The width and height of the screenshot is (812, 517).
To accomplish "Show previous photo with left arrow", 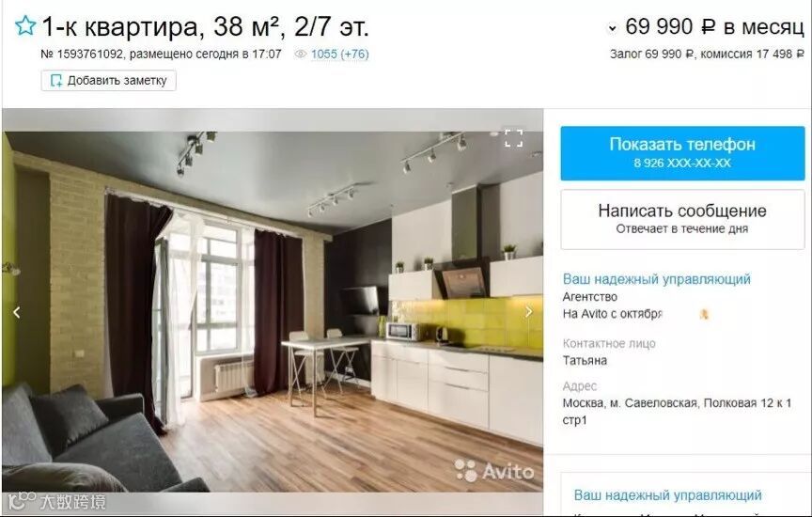I will (x=17, y=312).
